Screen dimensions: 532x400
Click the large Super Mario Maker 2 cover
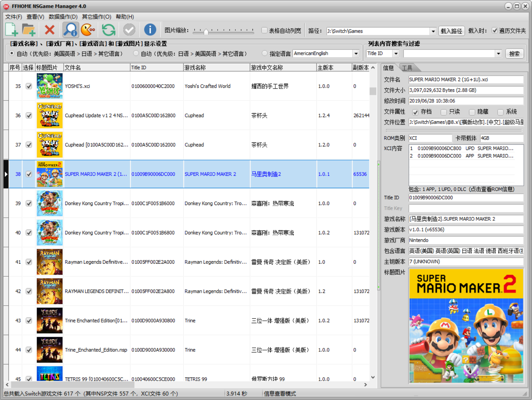(x=466, y=326)
